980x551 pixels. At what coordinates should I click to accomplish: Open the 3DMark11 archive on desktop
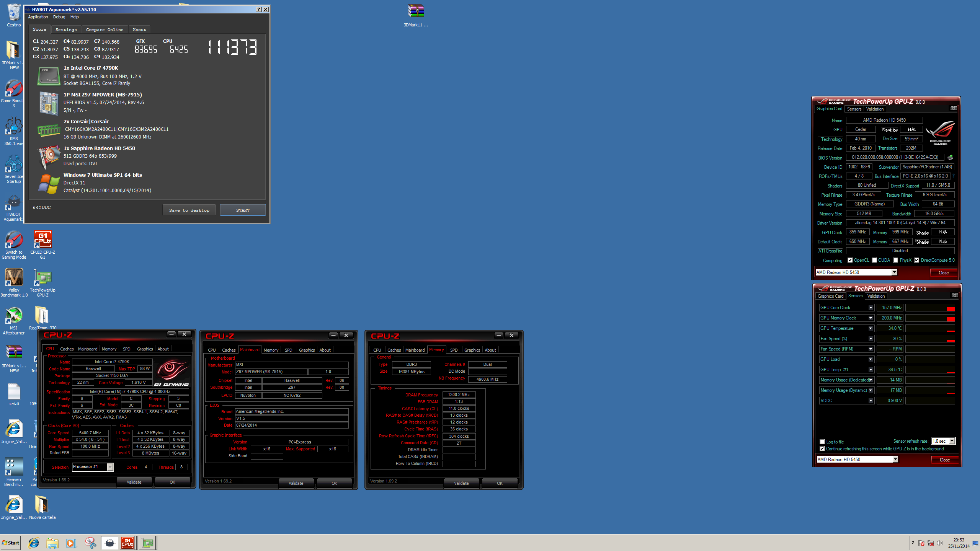(x=416, y=15)
